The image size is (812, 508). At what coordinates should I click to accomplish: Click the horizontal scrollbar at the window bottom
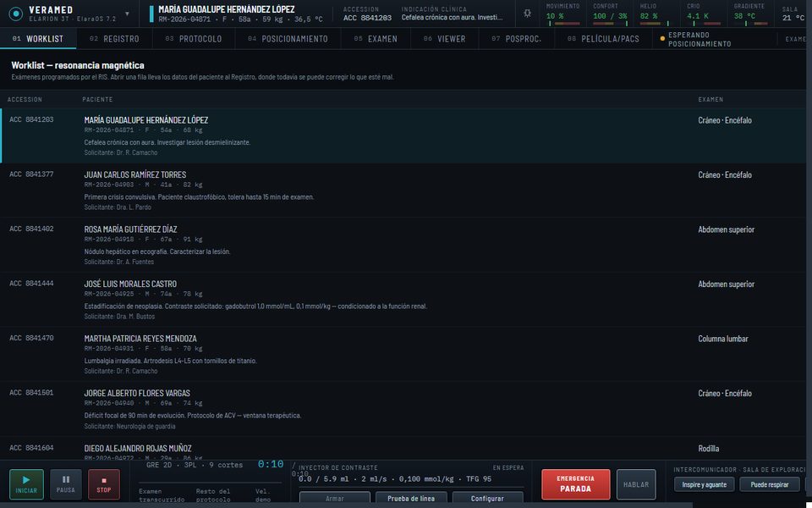tap(346, 505)
